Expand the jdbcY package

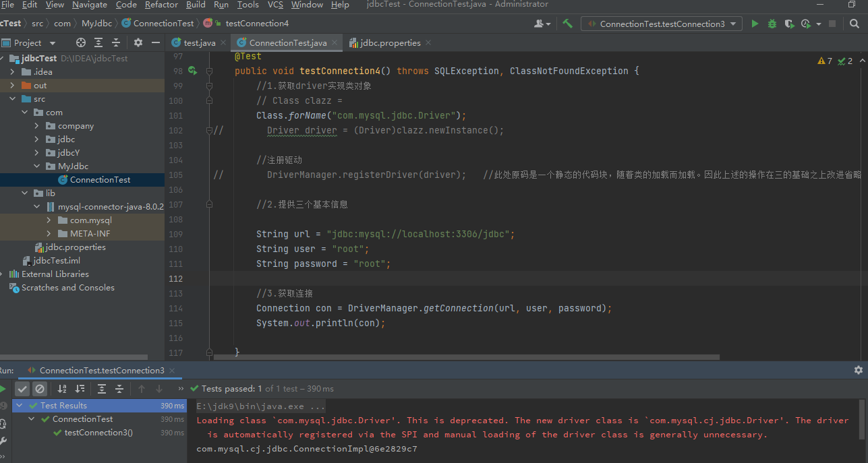pos(36,153)
